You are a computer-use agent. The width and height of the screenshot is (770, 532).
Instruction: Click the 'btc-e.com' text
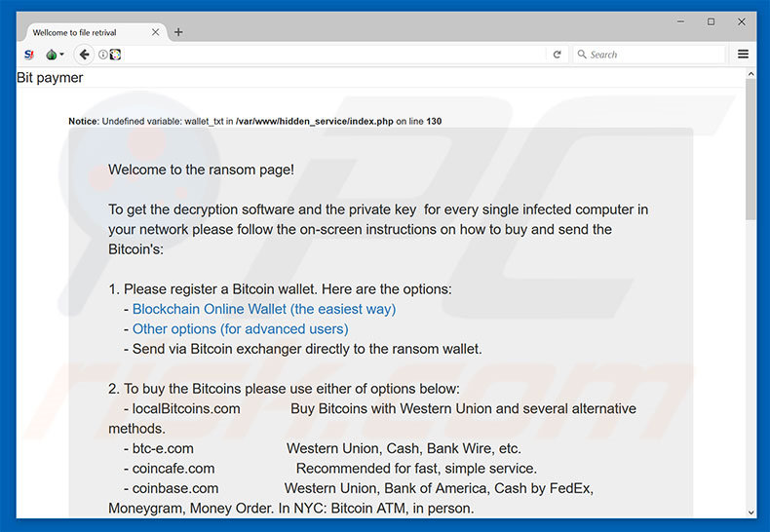163,448
